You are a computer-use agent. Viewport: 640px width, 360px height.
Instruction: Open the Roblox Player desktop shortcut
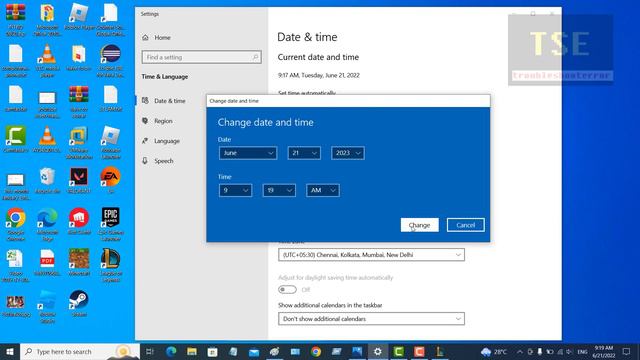79,18
